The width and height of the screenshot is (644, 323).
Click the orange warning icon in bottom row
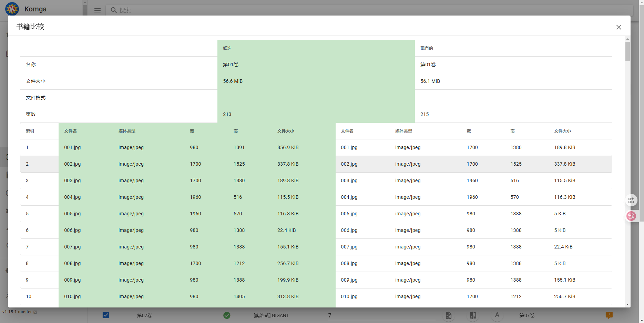(609, 315)
